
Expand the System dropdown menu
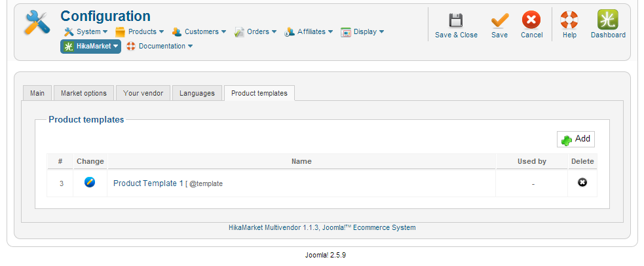coord(86,31)
